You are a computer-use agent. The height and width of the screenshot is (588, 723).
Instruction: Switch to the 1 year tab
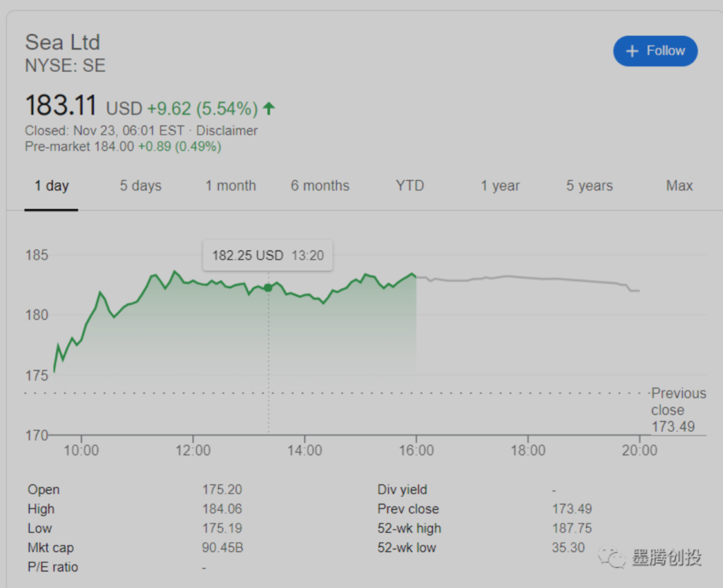pos(500,186)
